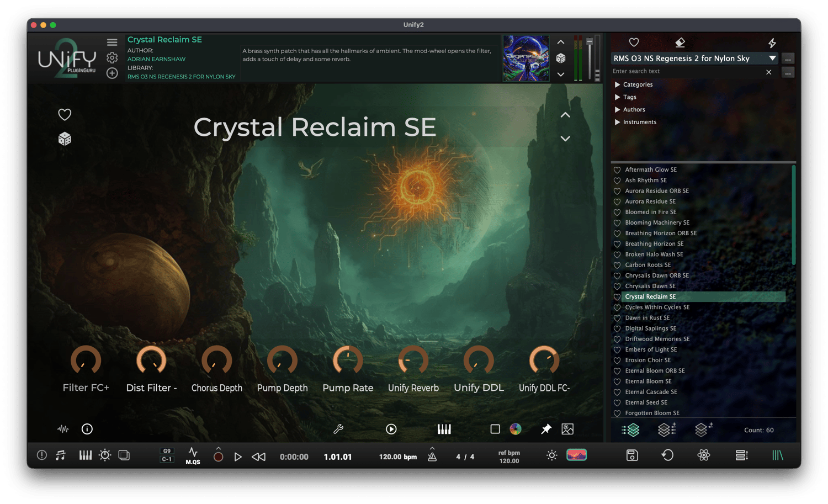Click large down chevron beside patch title
Viewport: 828px width, 504px height.
pos(565,139)
